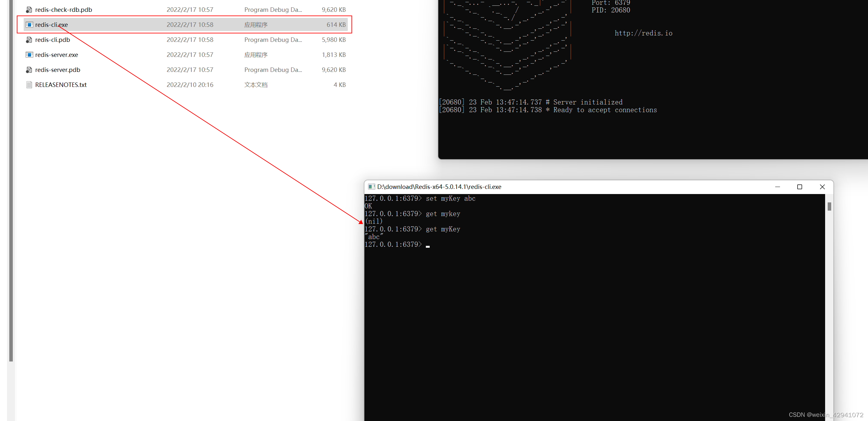The width and height of the screenshot is (868, 421).
Task: Close the redis-cli.exe console window
Action: click(822, 187)
